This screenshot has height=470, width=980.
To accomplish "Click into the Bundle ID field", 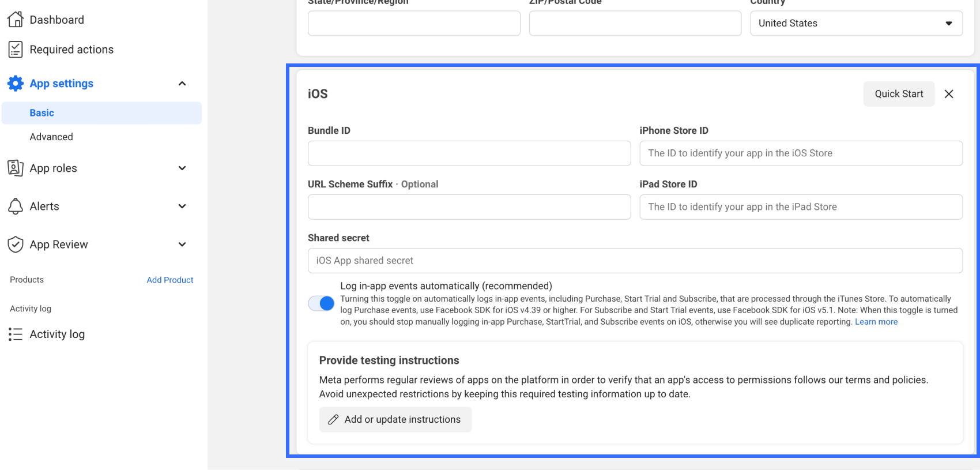I will pyautogui.click(x=469, y=153).
